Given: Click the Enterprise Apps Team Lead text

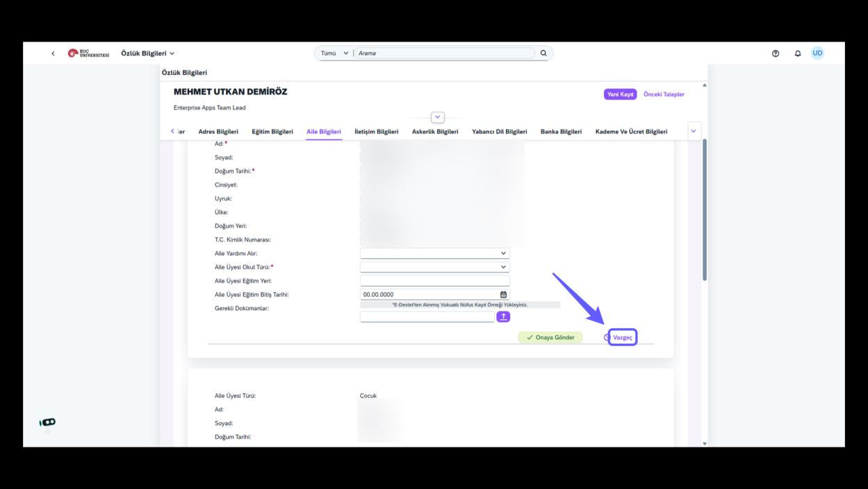Looking at the screenshot, I should pos(209,108).
